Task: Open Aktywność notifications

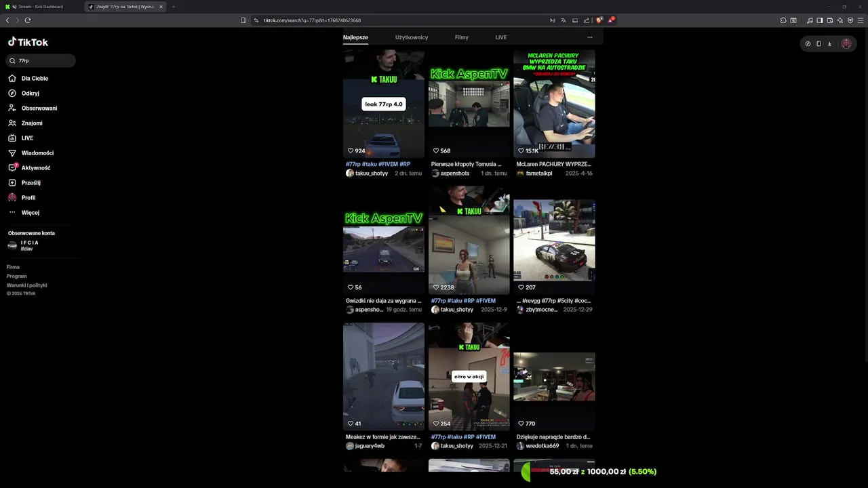Action: [x=29, y=168]
